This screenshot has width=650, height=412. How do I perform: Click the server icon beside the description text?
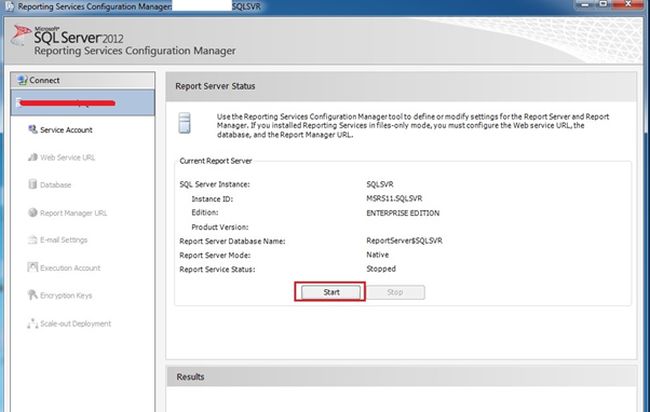(185, 125)
